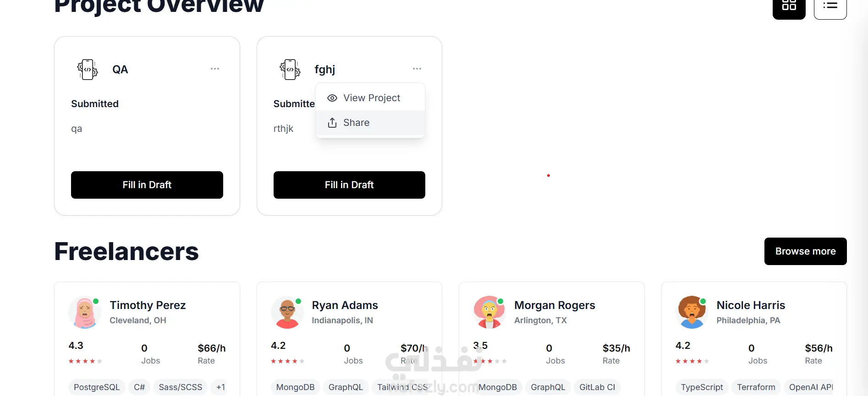The height and width of the screenshot is (396, 868).
Task: Click the Browse more freelancers button
Action: 805,251
